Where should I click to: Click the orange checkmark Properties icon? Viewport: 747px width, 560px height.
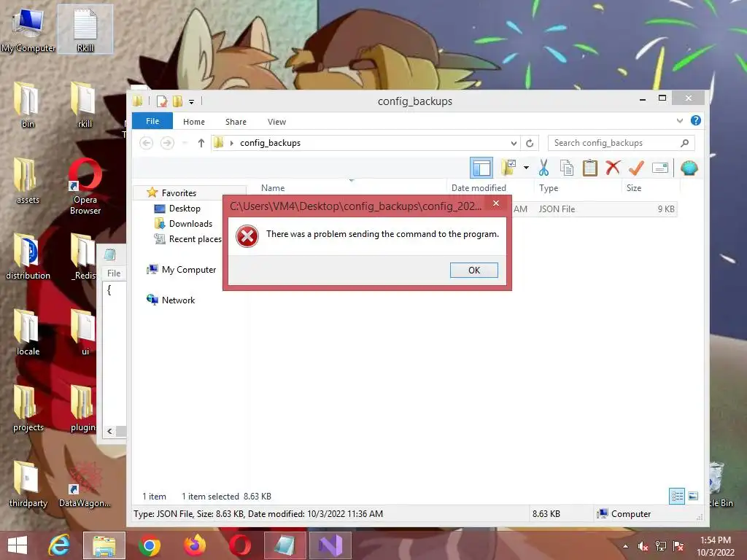[x=636, y=168]
